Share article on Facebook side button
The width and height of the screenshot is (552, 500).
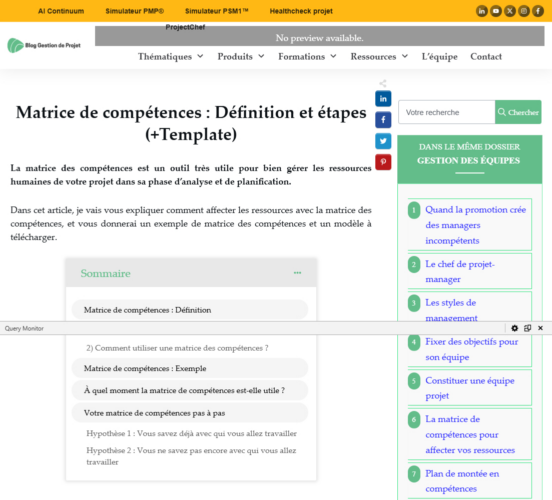tap(383, 120)
